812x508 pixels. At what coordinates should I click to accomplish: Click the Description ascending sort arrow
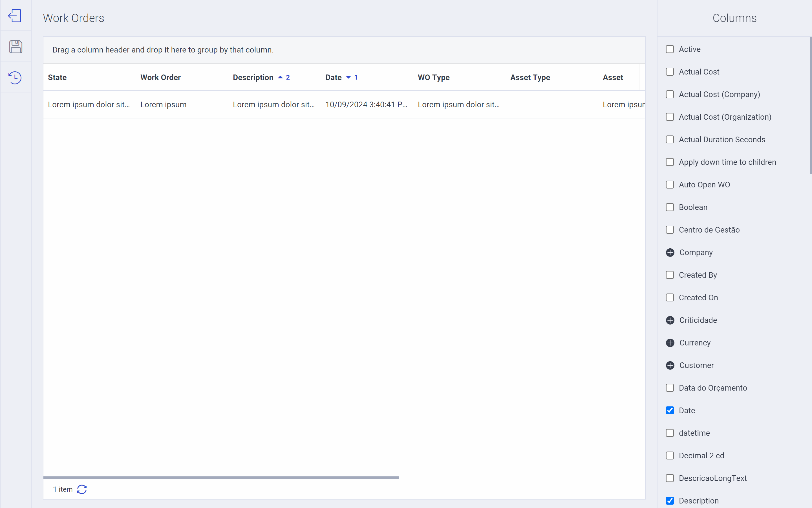(x=280, y=77)
